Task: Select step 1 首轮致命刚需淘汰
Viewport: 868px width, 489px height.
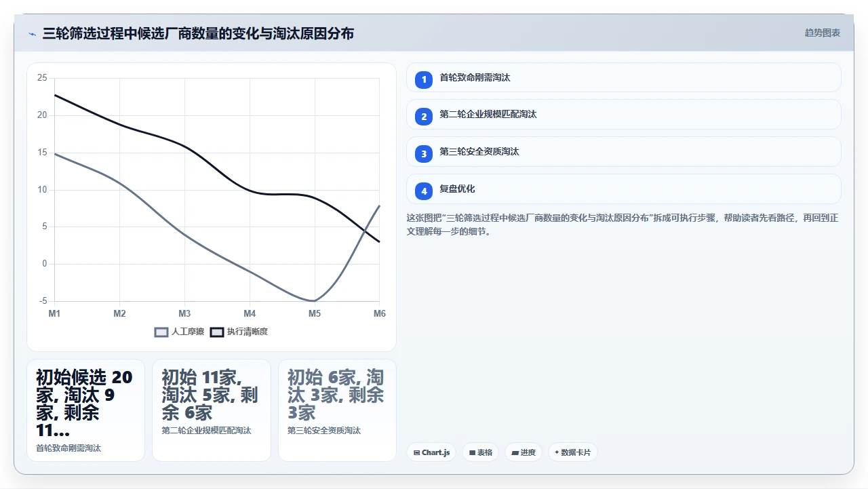Action: click(x=624, y=77)
